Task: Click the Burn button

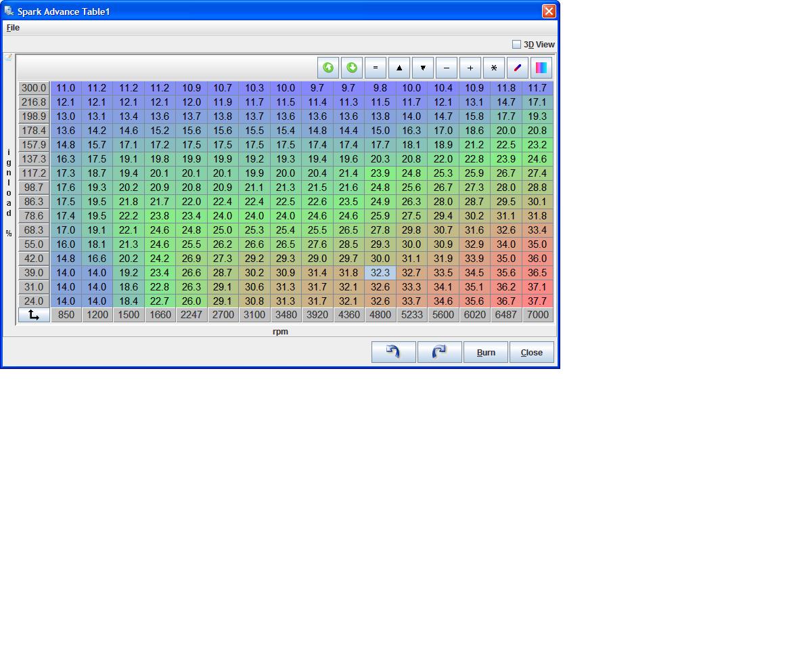Action: click(x=486, y=352)
